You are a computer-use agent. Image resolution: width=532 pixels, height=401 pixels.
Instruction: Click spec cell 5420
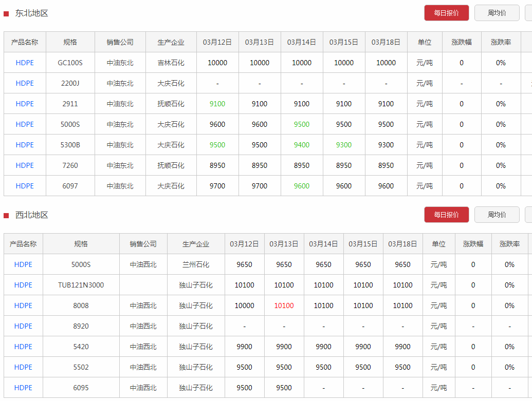pos(81,347)
